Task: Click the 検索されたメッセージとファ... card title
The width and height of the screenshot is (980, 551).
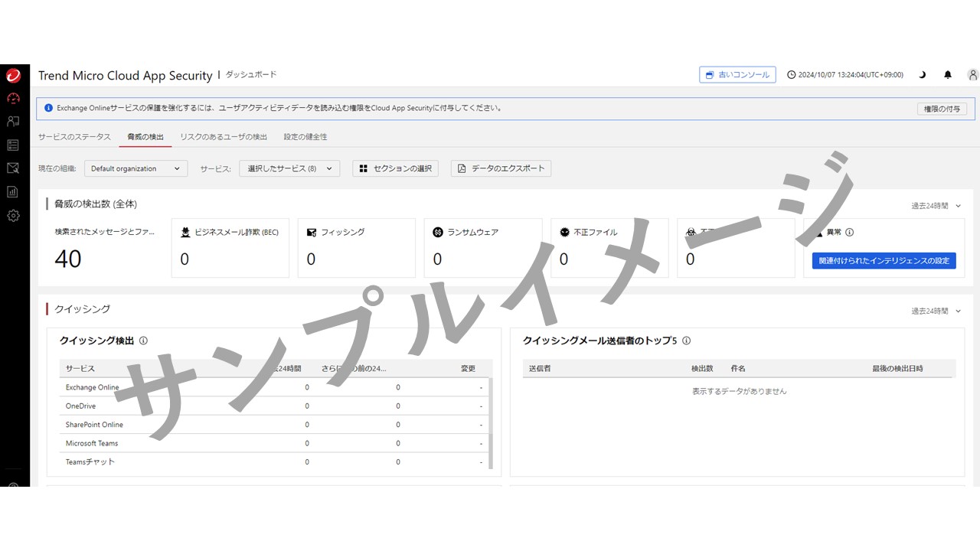Action: [x=104, y=232]
